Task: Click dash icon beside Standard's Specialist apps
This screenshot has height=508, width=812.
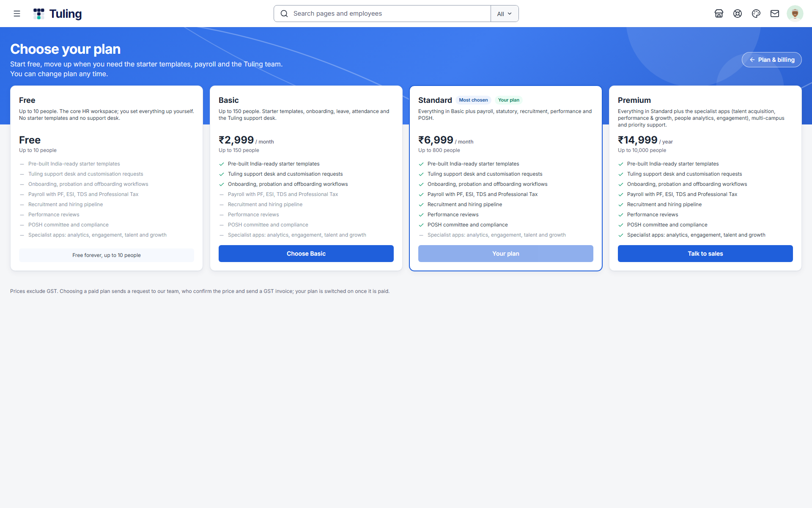Action: (421, 235)
